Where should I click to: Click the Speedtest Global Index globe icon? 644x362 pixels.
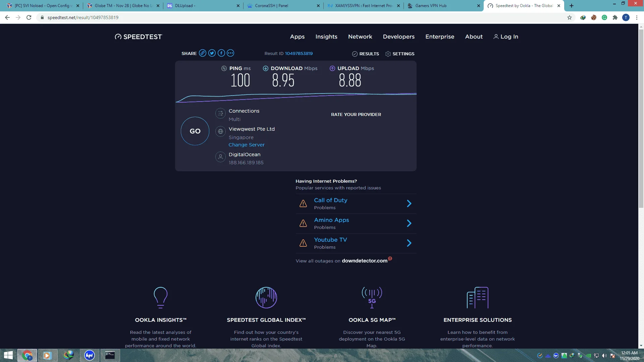(x=266, y=298)
